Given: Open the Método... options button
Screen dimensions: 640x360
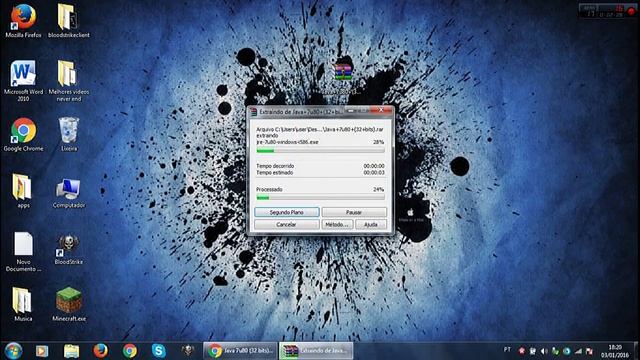Looking at the screenshot, I should pos(337,224).
